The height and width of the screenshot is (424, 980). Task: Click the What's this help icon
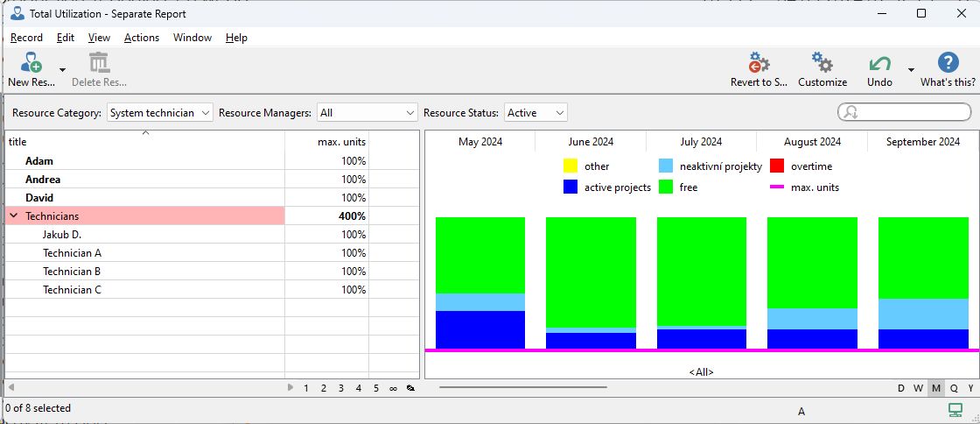point(948,63)
